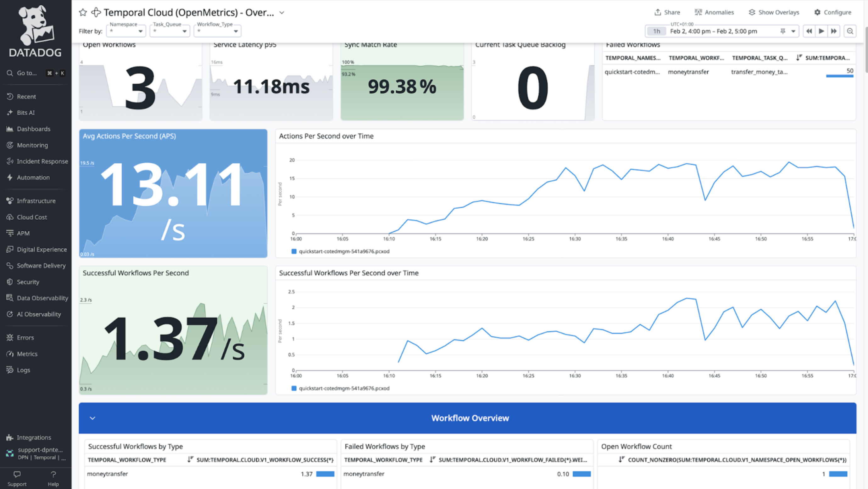Click the blue bar for moneytransfer success
The width and height of the screenshot is (868, 489).
coord(325,474)
